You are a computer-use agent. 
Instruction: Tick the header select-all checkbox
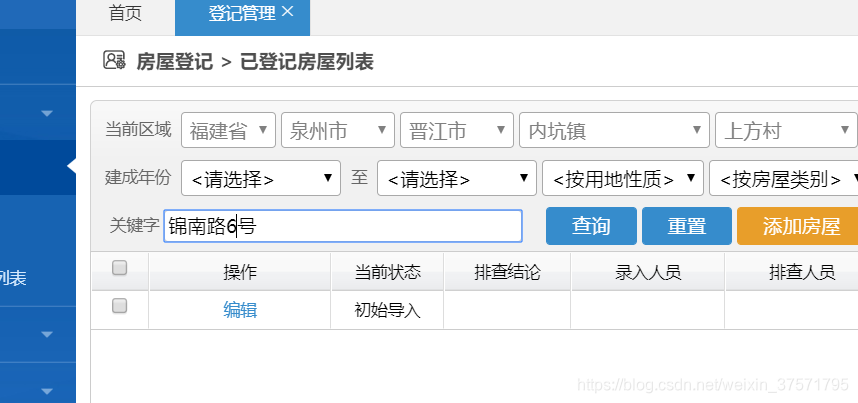tap(119, 268)
